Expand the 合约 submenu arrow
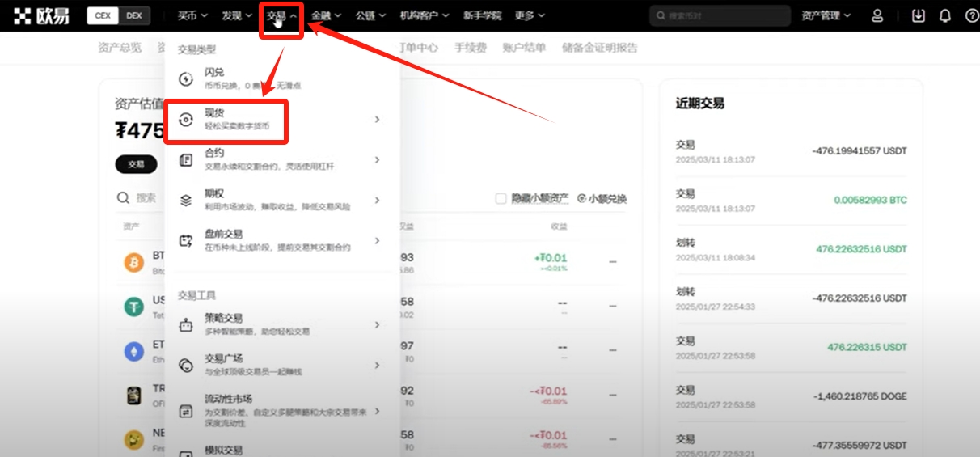The width and height of the screenshot is (980, 457). click(377, 160)
